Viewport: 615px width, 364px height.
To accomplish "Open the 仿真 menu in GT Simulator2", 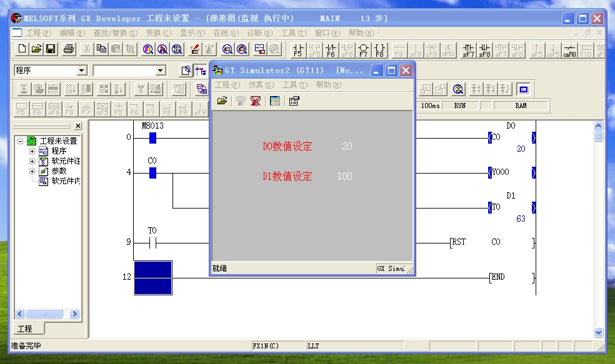I will coord(261,85).
